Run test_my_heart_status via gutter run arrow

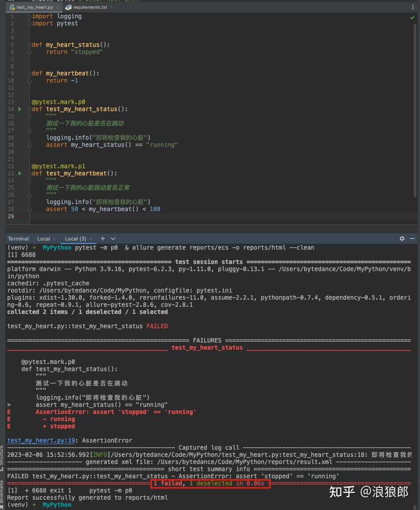click(x=19, y=109)
